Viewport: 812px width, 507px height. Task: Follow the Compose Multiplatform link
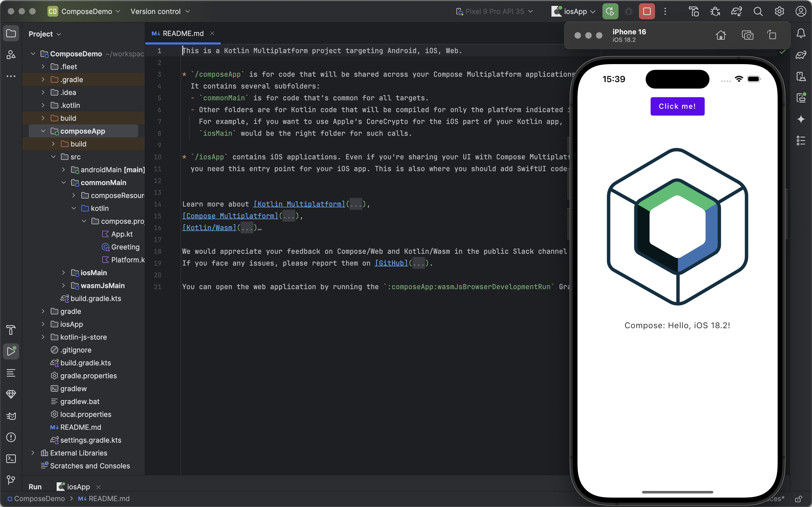coord(230,216)
